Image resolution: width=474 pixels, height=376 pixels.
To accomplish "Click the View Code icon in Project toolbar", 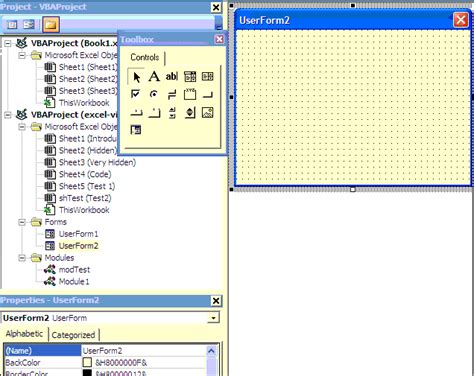I will 12,25.
